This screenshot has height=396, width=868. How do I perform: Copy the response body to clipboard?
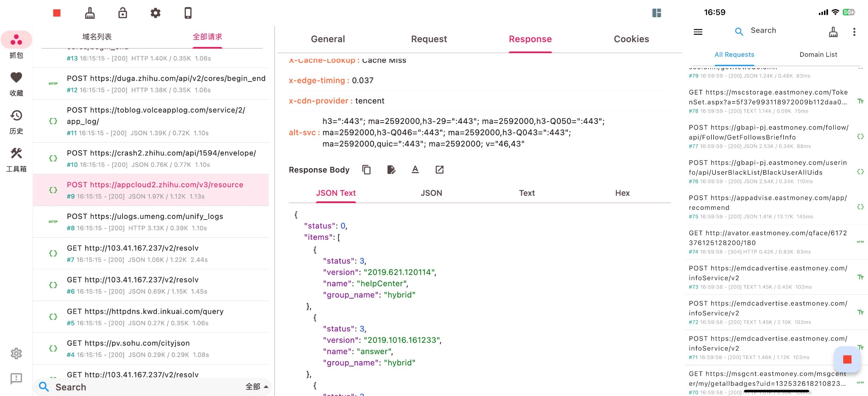tap(366, 170)
